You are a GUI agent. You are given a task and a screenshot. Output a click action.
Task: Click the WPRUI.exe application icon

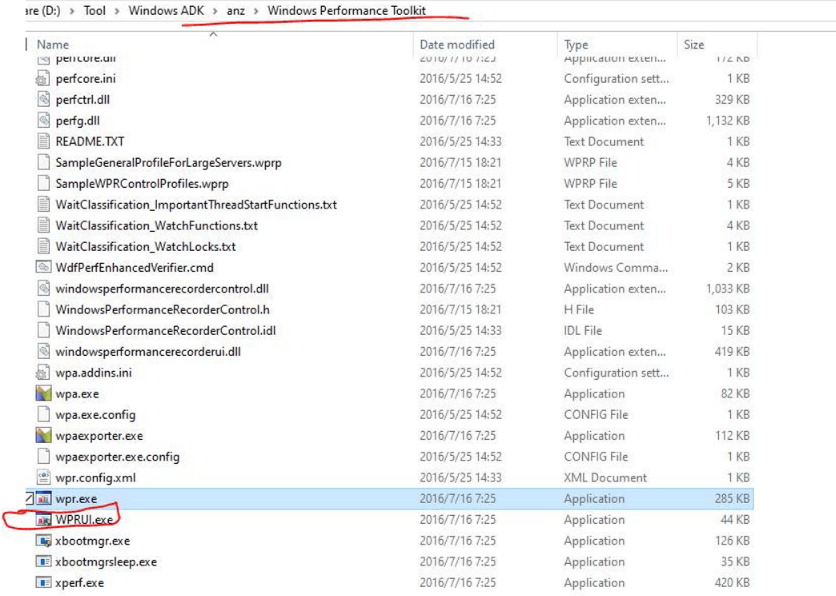tap(43, 520)
